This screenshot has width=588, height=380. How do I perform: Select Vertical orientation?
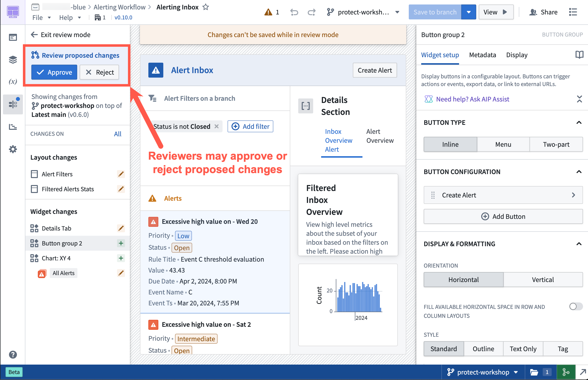click(543, 280)
